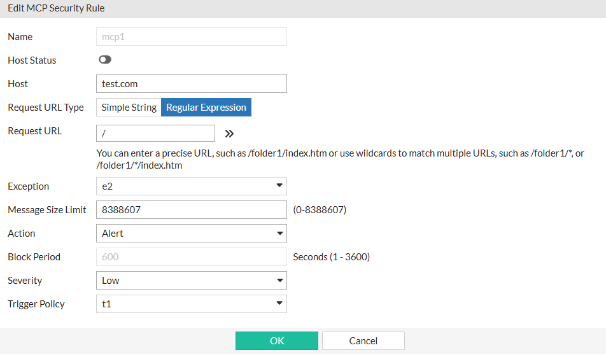Click the Exception dropdown arrow icon
The height and width of the screenshot is (364, 606).
coord(279,186)
